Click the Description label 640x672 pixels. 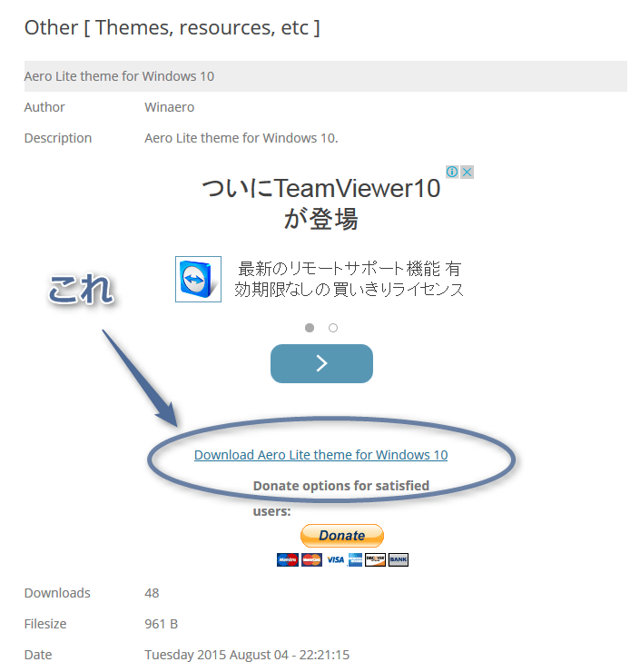click(x=58, y=138)
